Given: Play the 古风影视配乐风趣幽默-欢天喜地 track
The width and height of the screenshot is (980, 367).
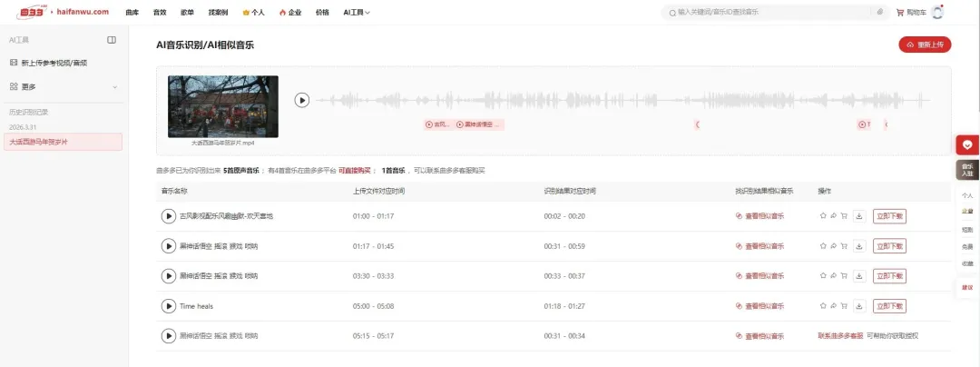Looking at the screenshot, I should (x=168, y=216).
